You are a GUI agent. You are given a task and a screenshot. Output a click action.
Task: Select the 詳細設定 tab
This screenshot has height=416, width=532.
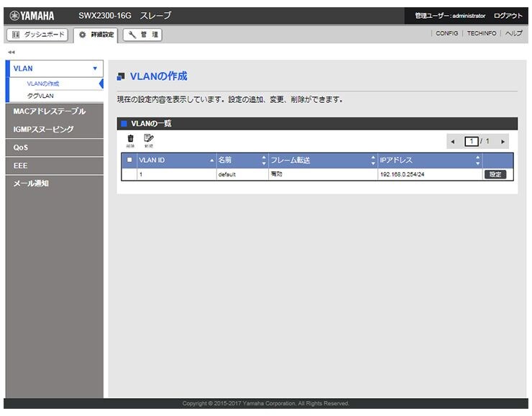(x=96, y=35)
